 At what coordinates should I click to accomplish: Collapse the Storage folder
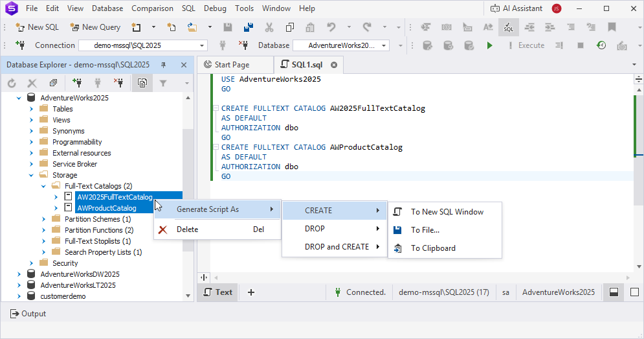[x=31, y=175]
